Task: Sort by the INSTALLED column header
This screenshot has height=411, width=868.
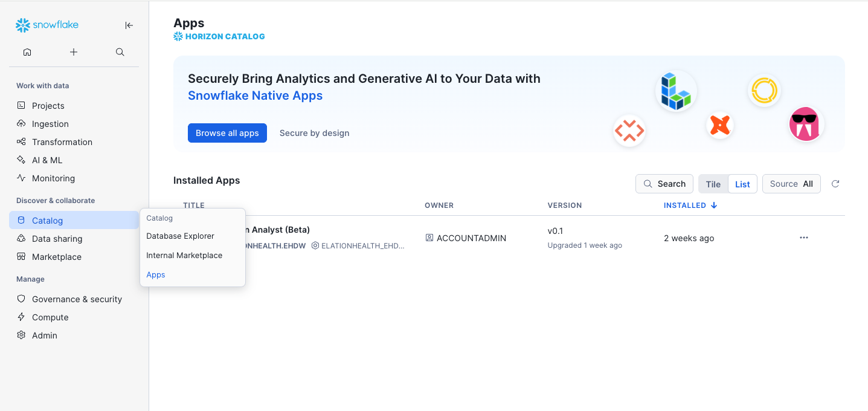Action: coord(690,205)
